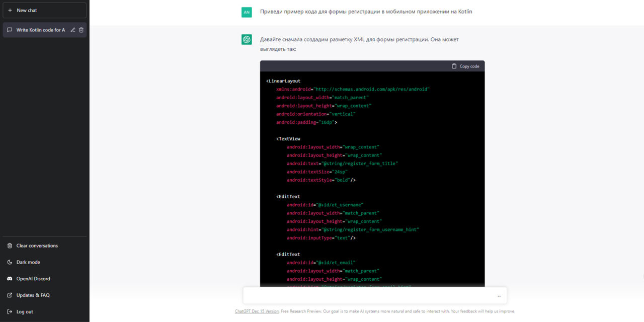The image size is (644, 322).
Task: Select Clear conversations in the sidebar
Action: click(x=45, y=246)
